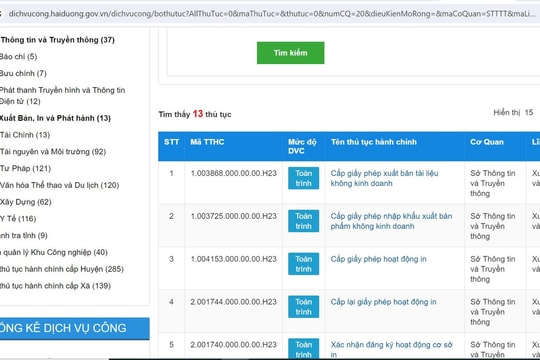Viewport: 540px width, 360px height.
Task: Click the Tìm thấy 13 thủ tục result count
Action: tap(195, 114)
